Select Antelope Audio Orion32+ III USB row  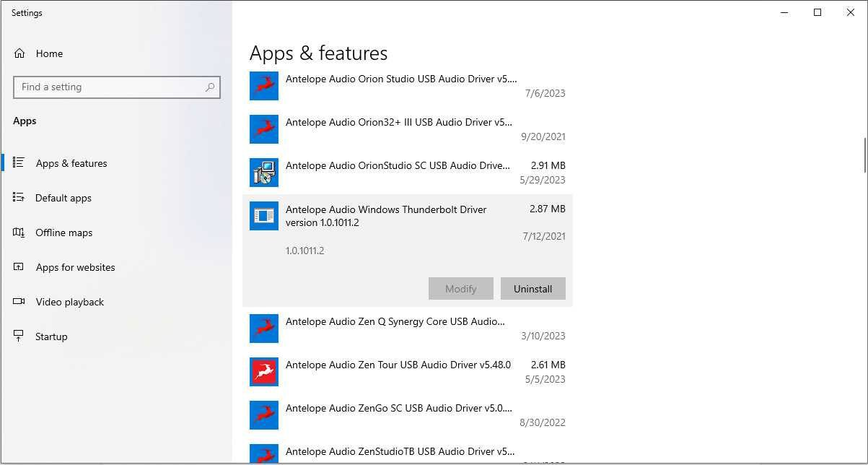(x=408, y=129)
